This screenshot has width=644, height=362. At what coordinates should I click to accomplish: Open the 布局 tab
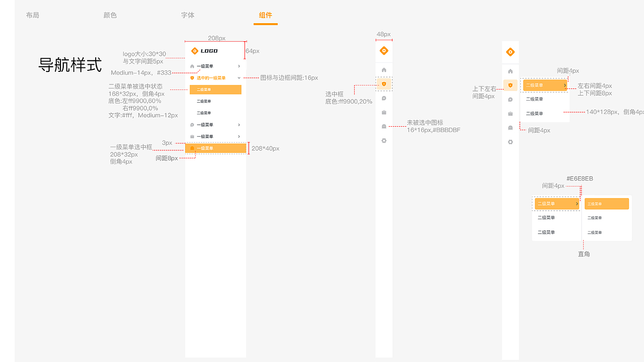[x=33, y=15]
